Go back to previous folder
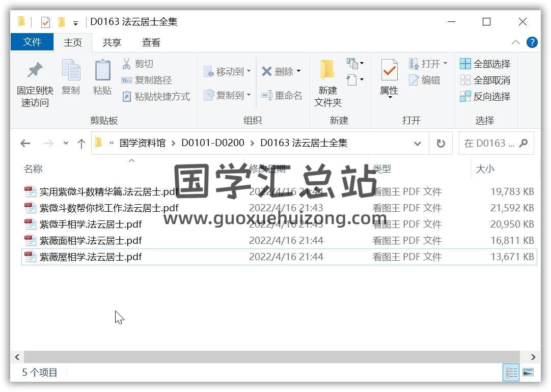This screenshot has width=551, height=392. click(25, 144)
